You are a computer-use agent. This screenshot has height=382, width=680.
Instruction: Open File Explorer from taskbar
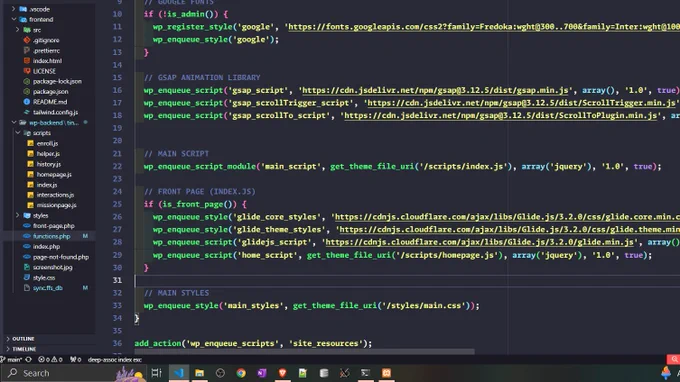pyautogui.click(x=199, y=373)
